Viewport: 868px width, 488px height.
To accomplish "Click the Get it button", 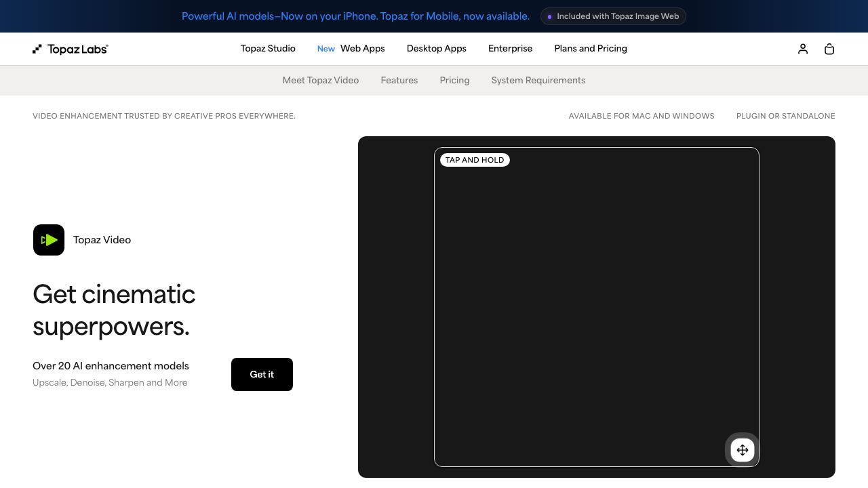I will pos(262,374).
